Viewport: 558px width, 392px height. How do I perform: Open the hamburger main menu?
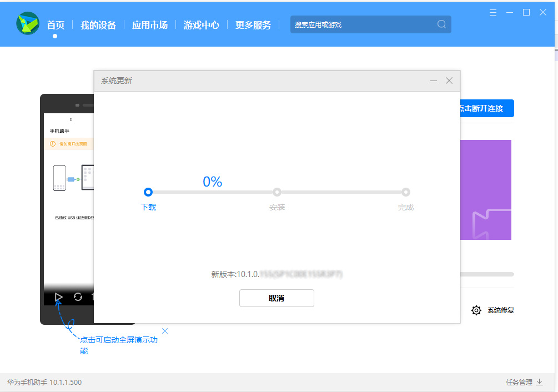493,12
